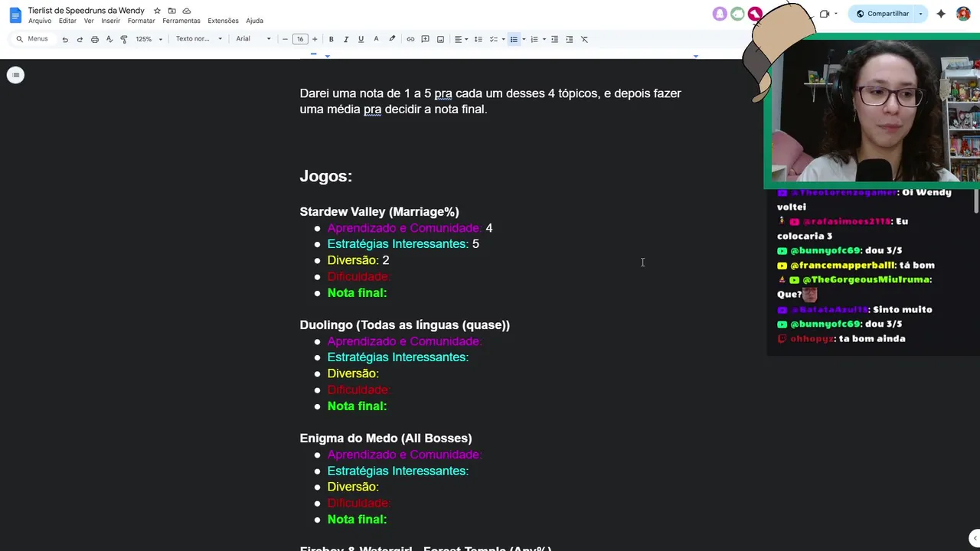Open the Google Docs home icon
The width and height of the screenshot is (980, 551).
tap(15, 15)
